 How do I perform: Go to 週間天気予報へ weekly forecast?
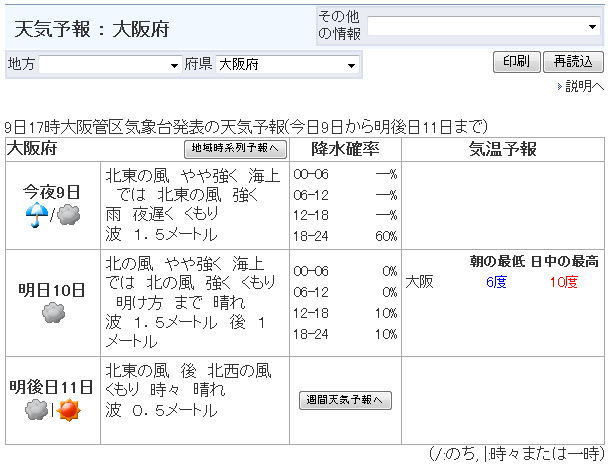345,400
